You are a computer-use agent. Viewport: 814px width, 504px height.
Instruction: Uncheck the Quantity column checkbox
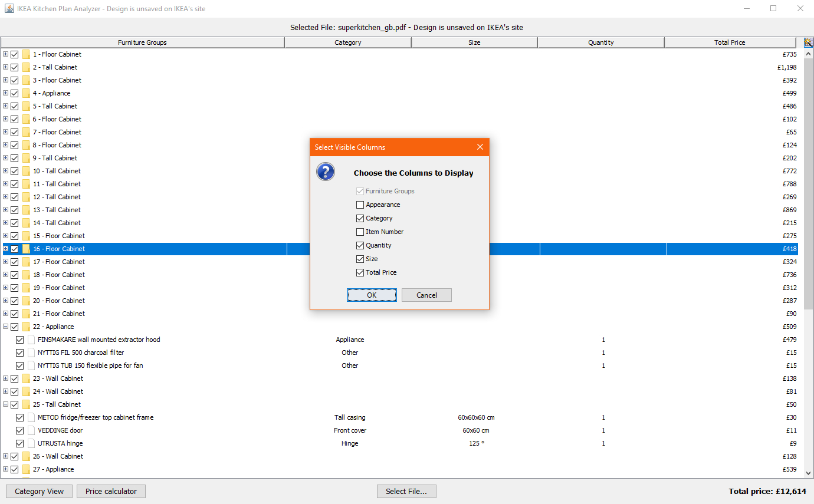pyautogui.click(x=360, y=246)
